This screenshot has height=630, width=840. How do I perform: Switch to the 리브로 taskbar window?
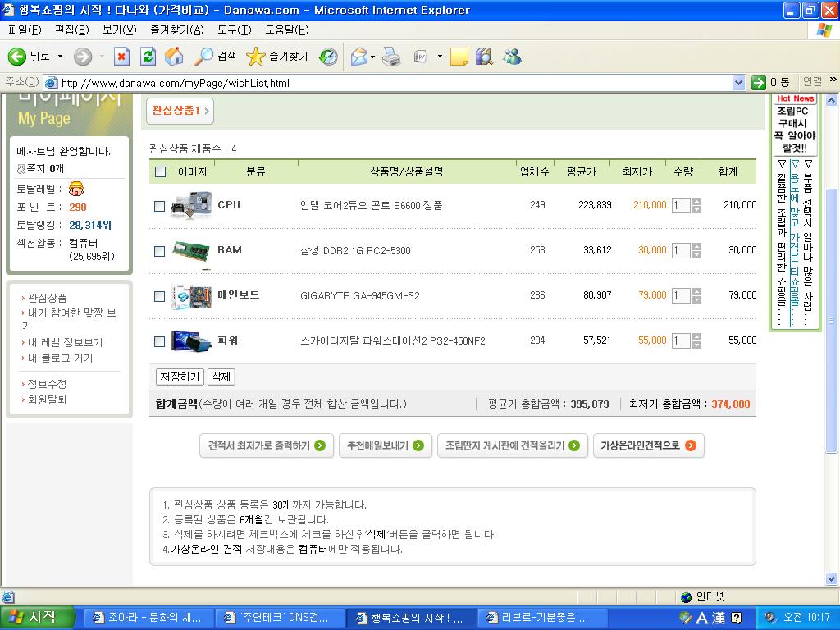(543, 618)
